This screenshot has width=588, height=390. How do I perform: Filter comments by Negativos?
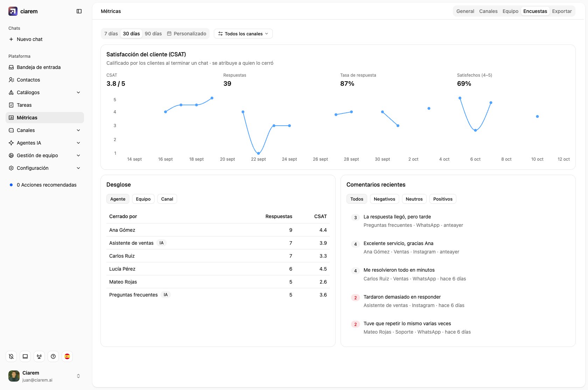tap(384, 199)
